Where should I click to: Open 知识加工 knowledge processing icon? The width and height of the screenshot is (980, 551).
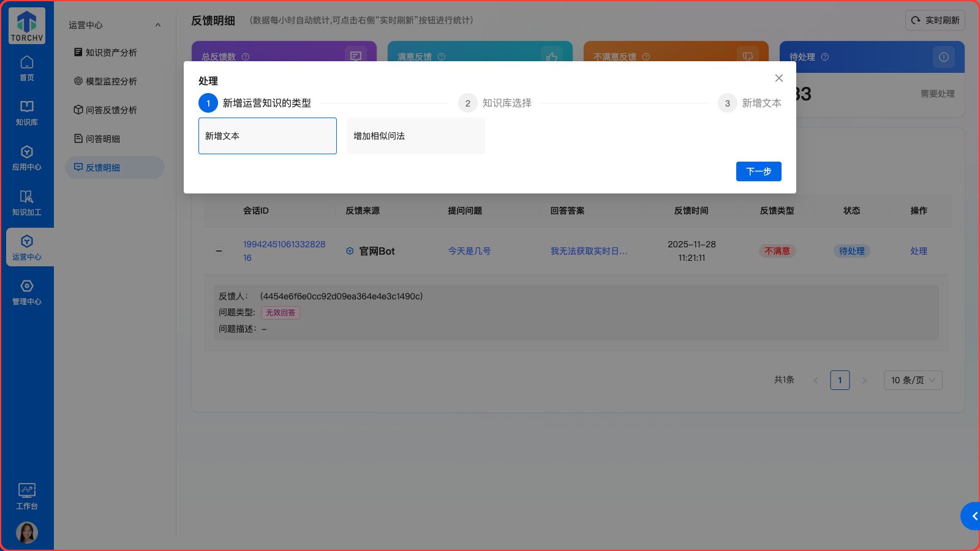27,203
